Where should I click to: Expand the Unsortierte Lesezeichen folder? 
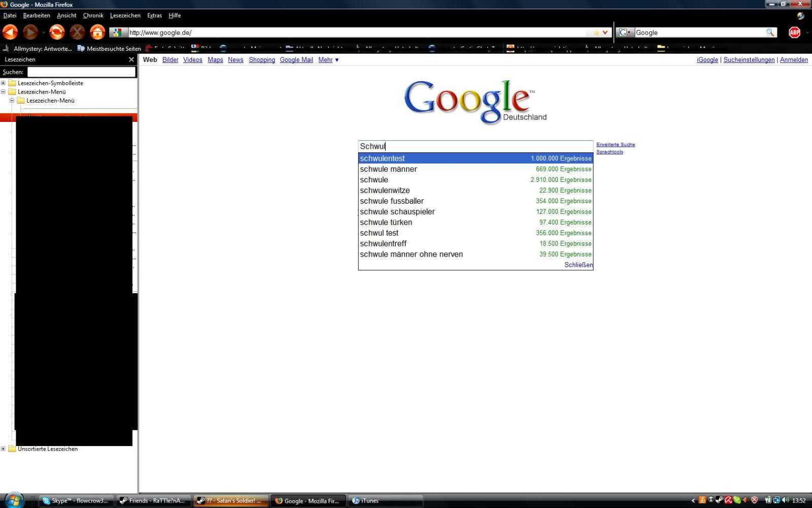[3, 449]
